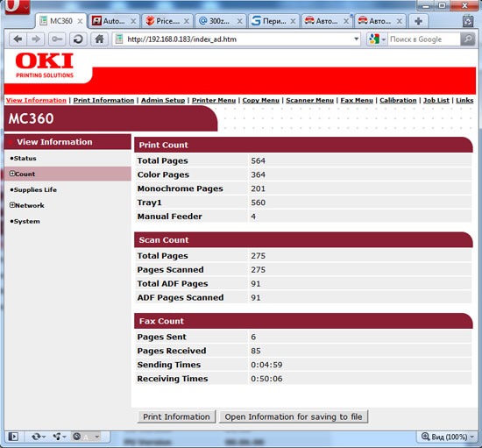Open the Calibration link

pos(398,100)
